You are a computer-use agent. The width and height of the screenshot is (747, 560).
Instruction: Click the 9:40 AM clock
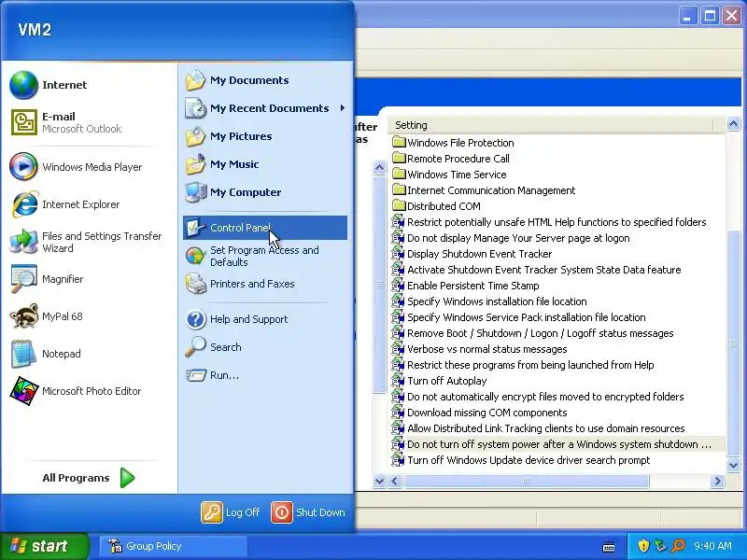pyautogui.click(x=712, y=546)
